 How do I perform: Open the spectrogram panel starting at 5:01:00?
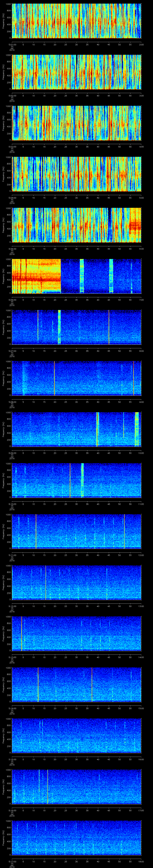(x=76, y=21)
